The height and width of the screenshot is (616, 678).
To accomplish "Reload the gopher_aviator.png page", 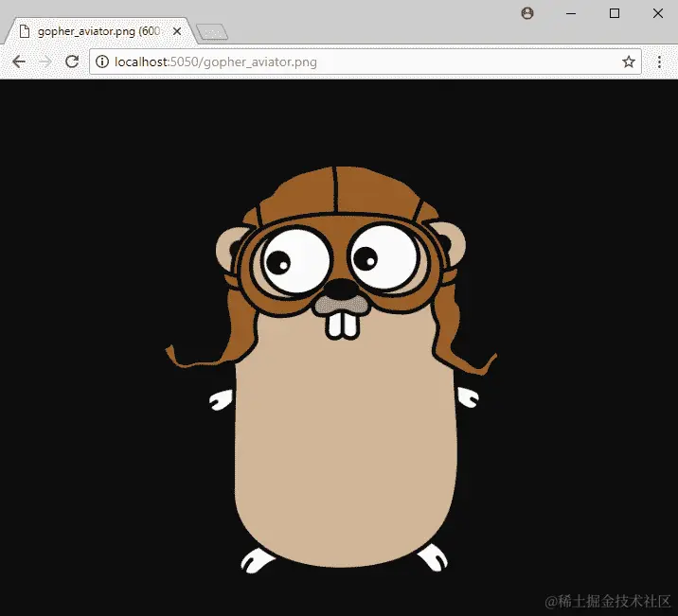I will (x=72, y=62).
